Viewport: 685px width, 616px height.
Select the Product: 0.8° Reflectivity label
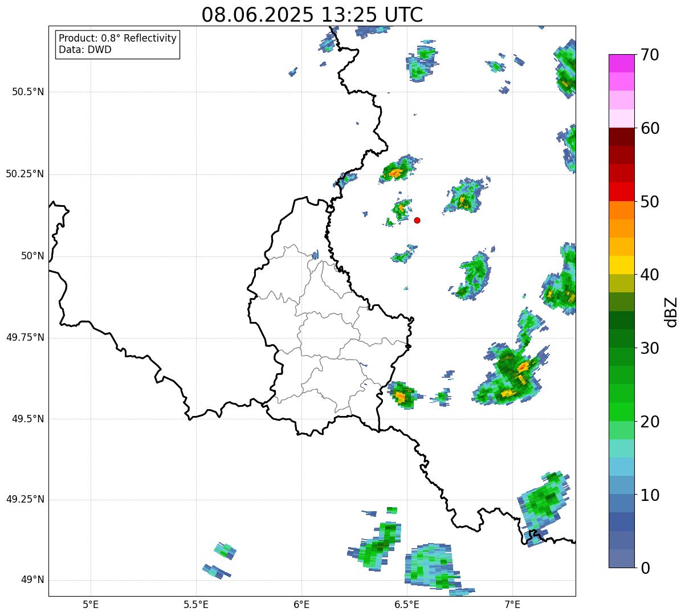point(118,38)
